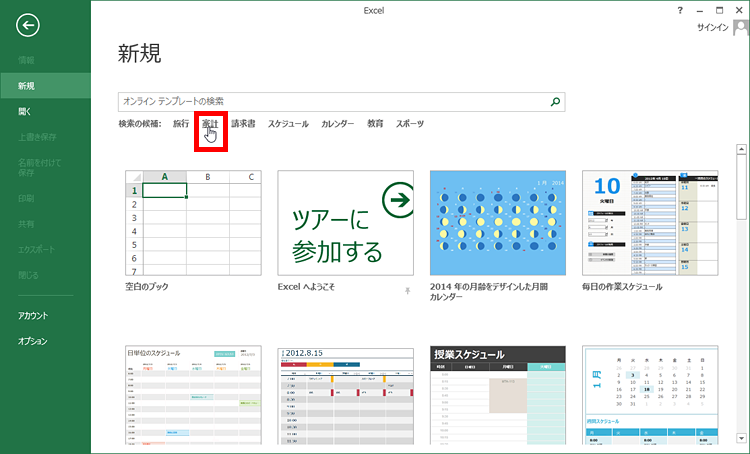This screenshot has width=750, height=454.
Task: Click the 教育 search suggestion
Action: coord(375,123)
